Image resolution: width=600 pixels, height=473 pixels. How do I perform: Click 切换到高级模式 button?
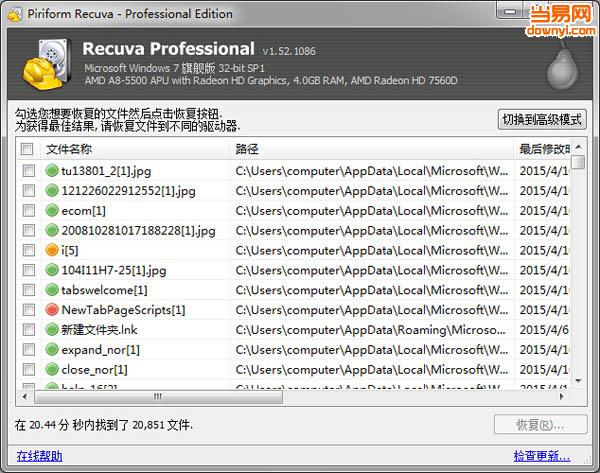click(x=541, y=119)
